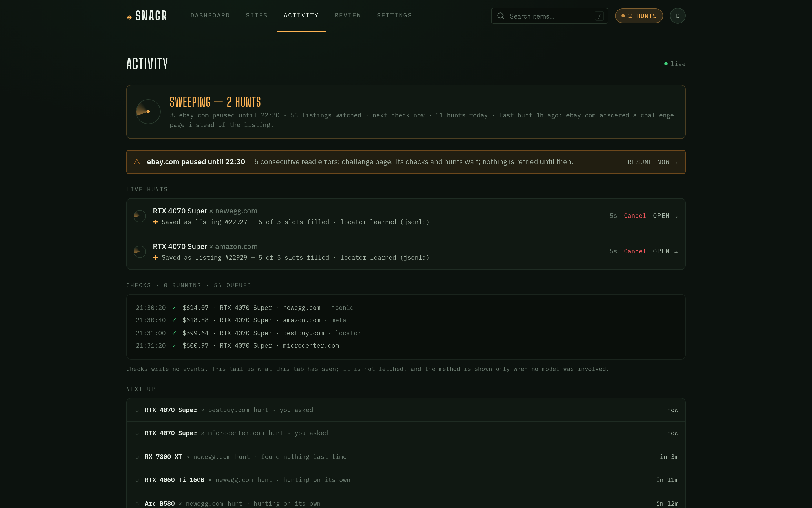Click the radar icon for amazon.com hunt

(x=140, y=252)
